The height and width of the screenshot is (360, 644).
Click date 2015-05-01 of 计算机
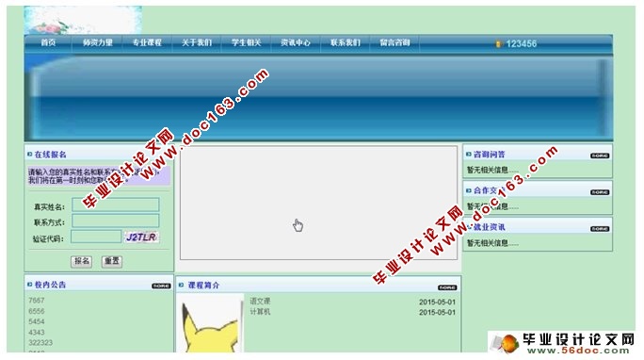pos(438,312)
